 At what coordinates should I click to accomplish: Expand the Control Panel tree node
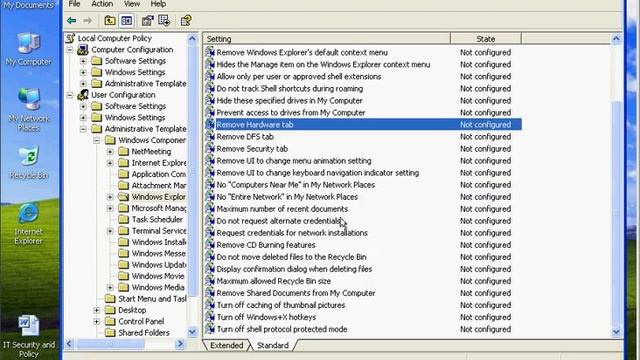(x=97, y=322)
